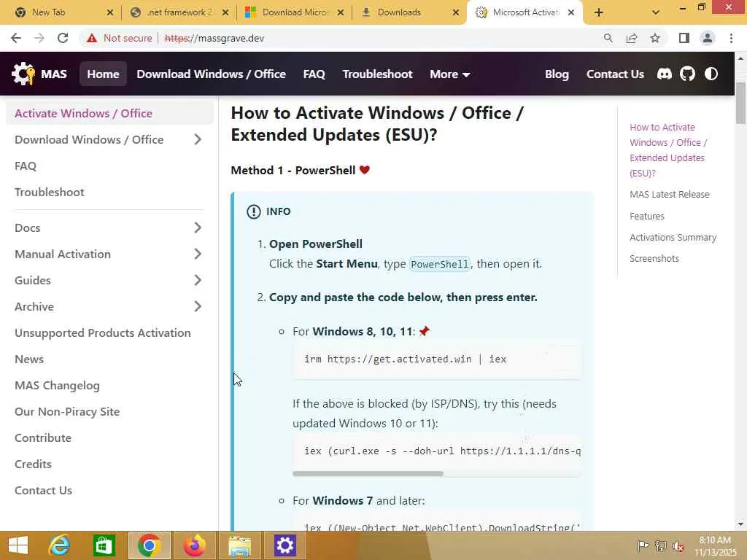Click the network tray icon
This screenshot has width=747, height=560.
coord(661,545)
